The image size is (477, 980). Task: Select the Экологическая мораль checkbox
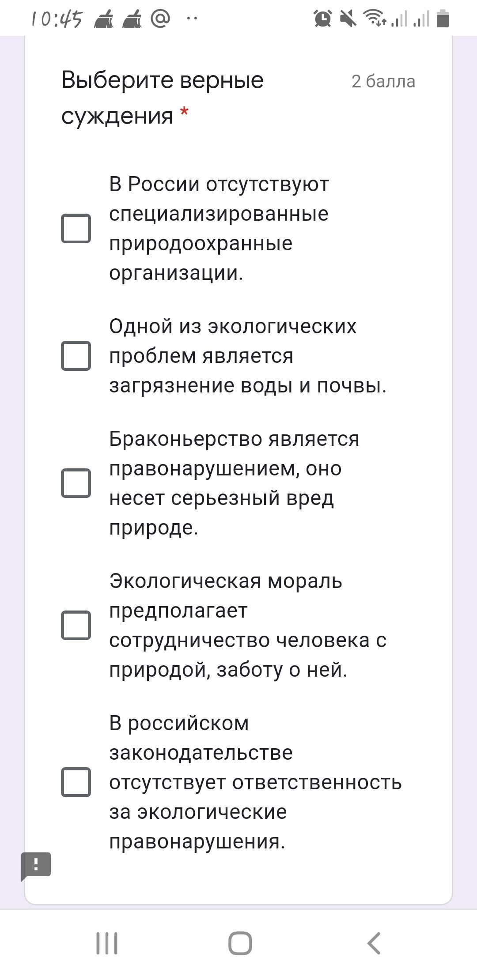click(x=76, y=626)
